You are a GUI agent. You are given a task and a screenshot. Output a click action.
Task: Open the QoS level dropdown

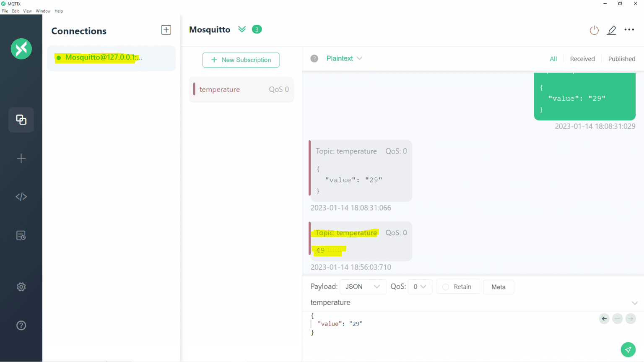tap(420, 287)
